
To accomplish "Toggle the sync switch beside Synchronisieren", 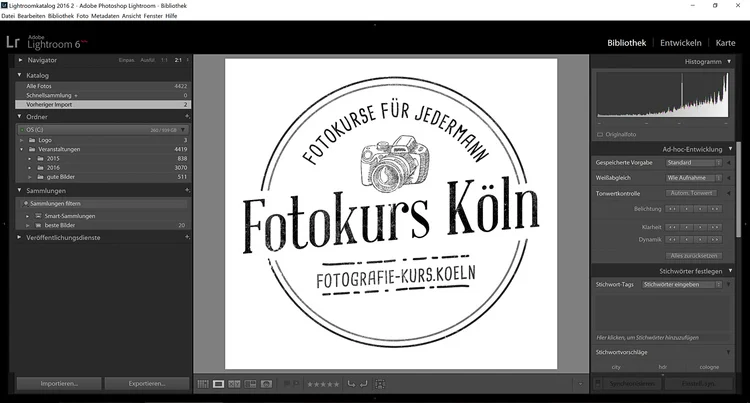I will point(598,383).
